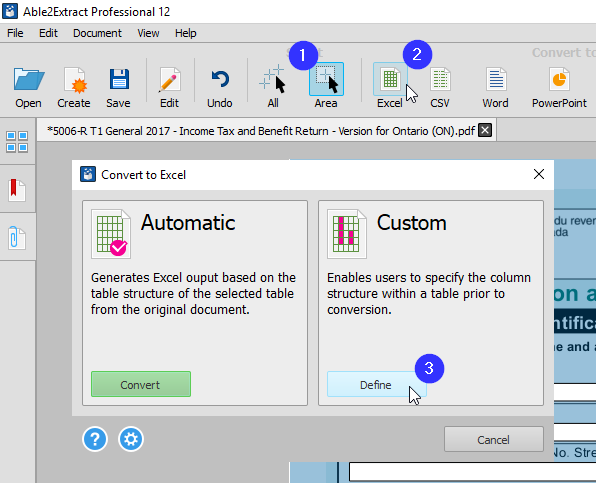Click the Automatic conversion grid icon
The height and width of the screenshot is (483, 596).
(111, 234)
